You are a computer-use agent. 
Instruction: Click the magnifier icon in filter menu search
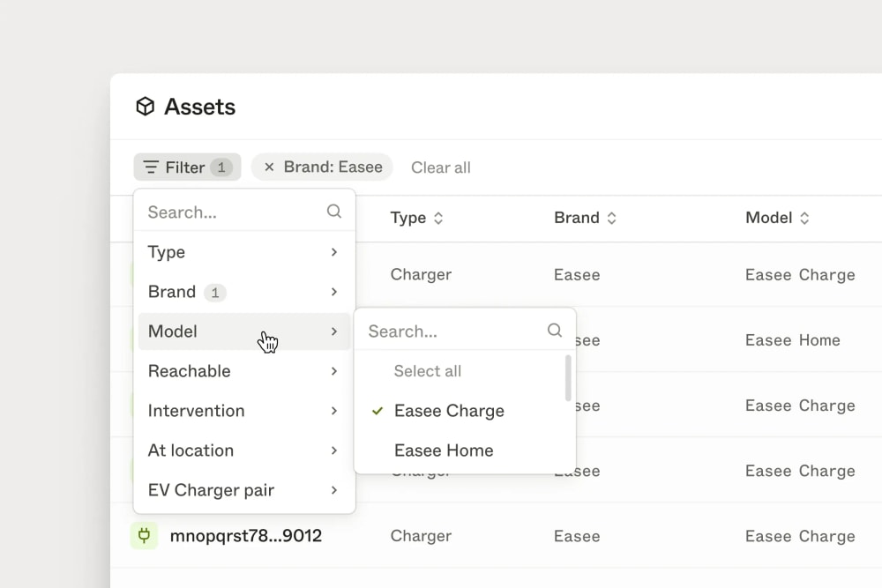click(x=334, y=212)
